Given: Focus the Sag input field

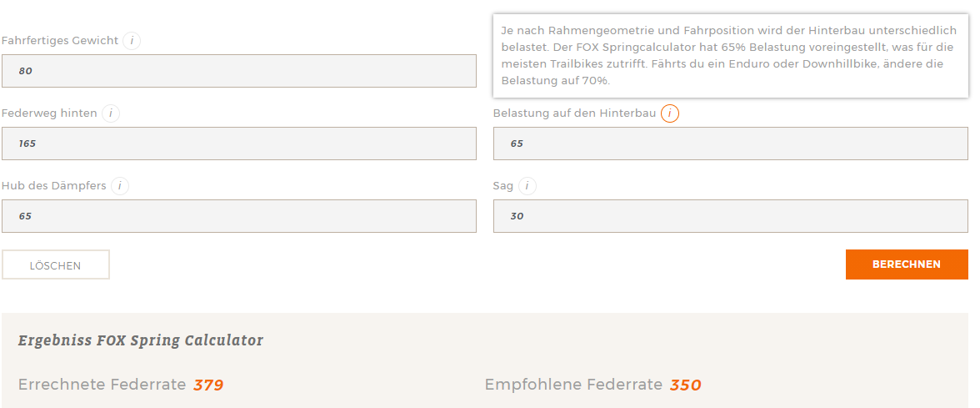Looking at the screenshot, I should pos(730,216).
